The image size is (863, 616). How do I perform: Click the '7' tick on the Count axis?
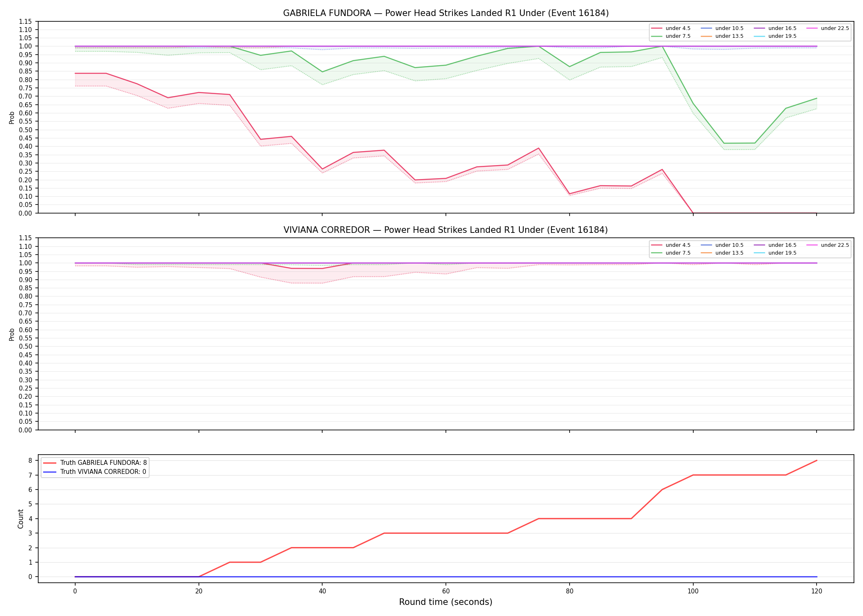tap(30, 475)
